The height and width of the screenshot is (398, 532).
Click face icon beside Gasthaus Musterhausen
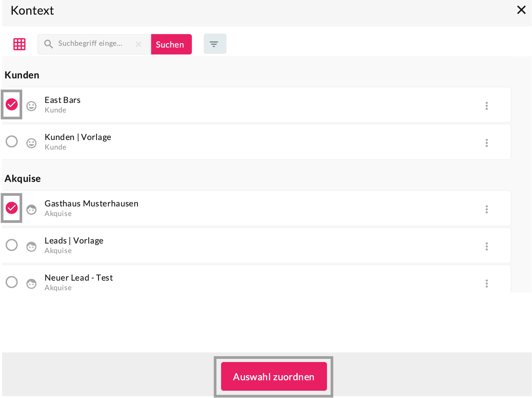[31, 210]
